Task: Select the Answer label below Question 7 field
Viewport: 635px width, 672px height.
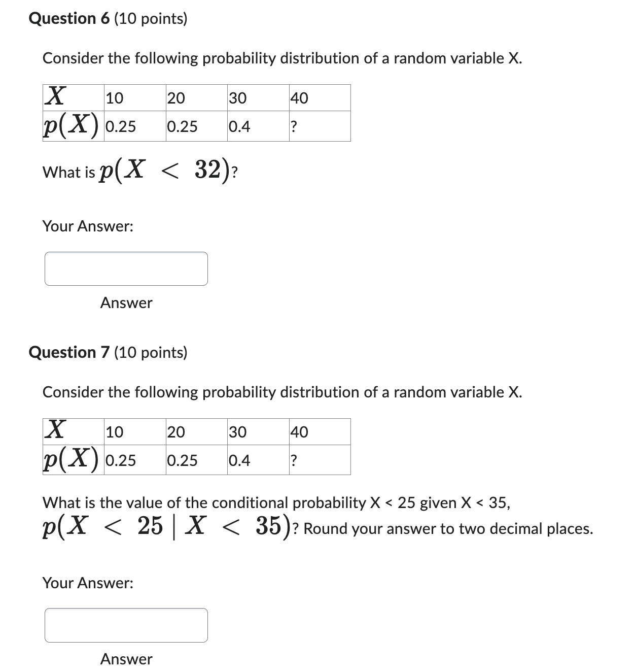Action: point(126,659)
